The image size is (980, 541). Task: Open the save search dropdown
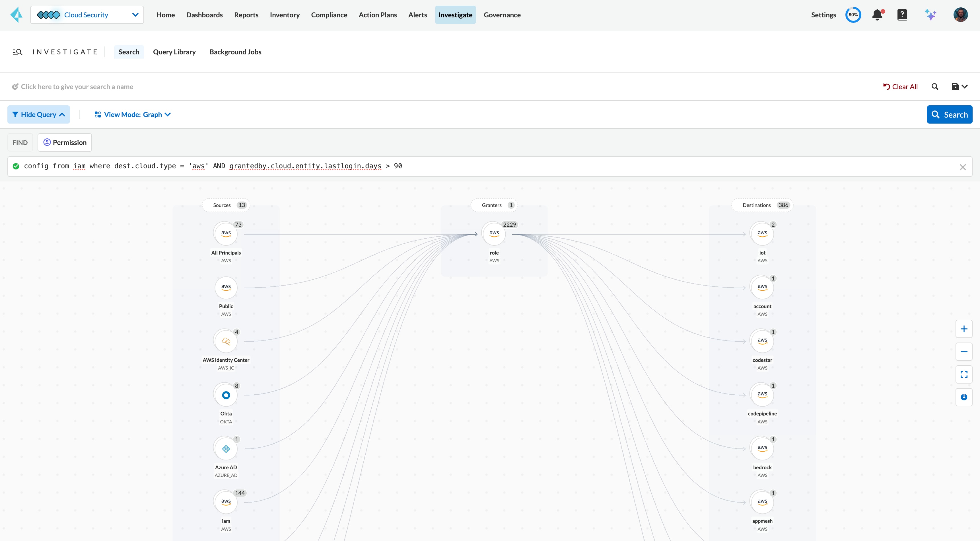[x=960, y=87]
